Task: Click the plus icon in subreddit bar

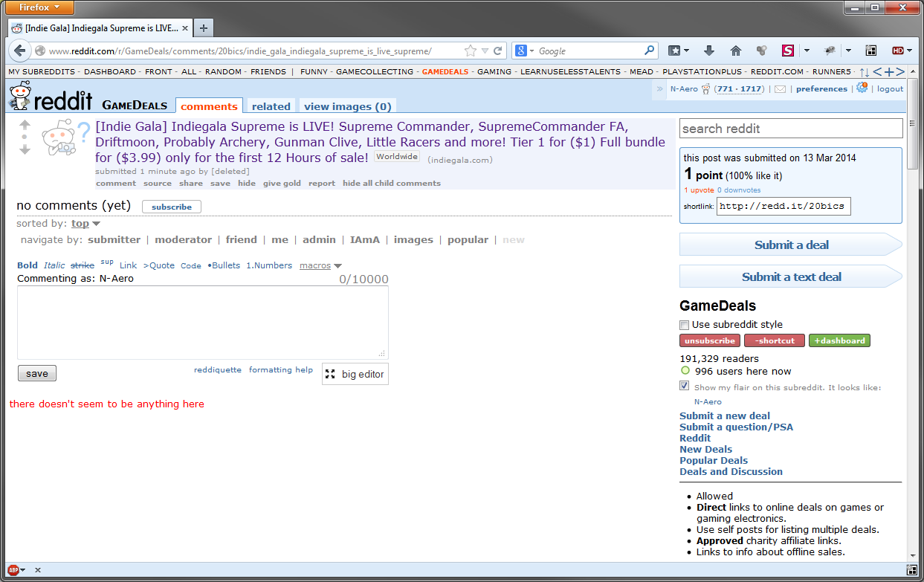Action: (888, 71)
